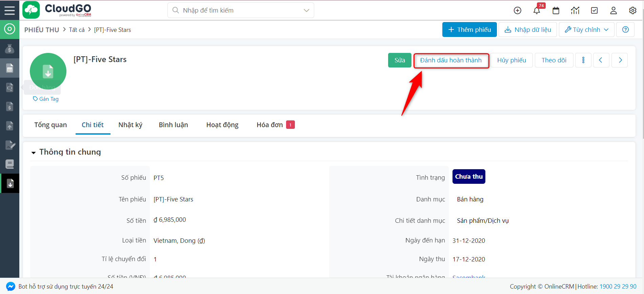Open the more actions three-dot menu
The image size is (644, 294).
pos(583,60)
